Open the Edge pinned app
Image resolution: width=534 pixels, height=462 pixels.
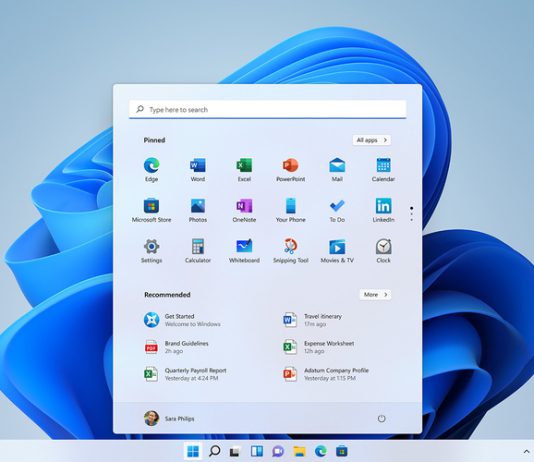(x=152, y=169)
